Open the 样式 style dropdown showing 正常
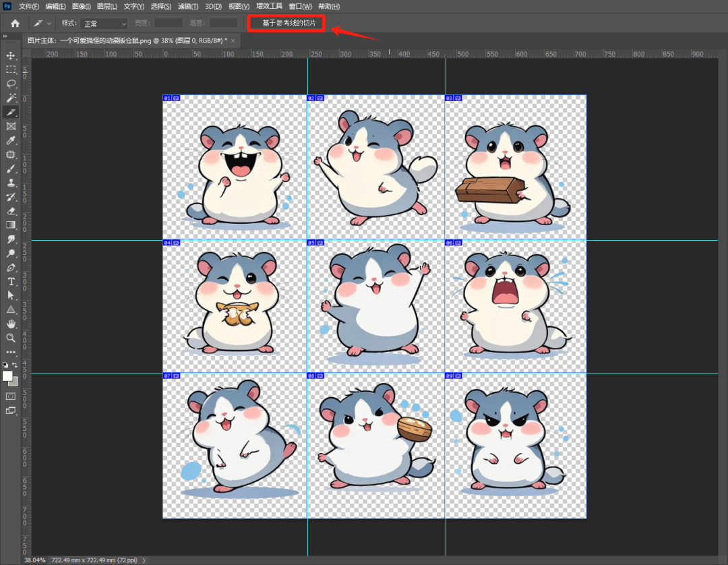 (x=104, y=23)
